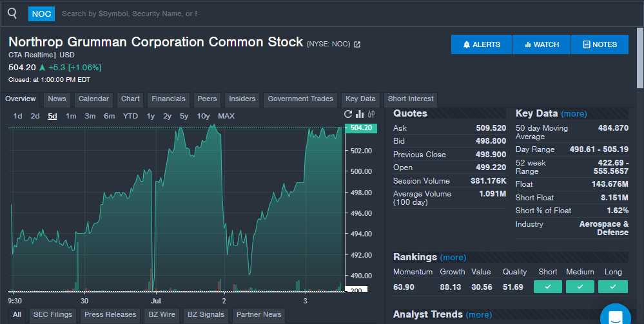This screenshot has height=324, width=644.
Task: Click the search magnifier icon
Action: pyautogui.click(x=12, y=14)
